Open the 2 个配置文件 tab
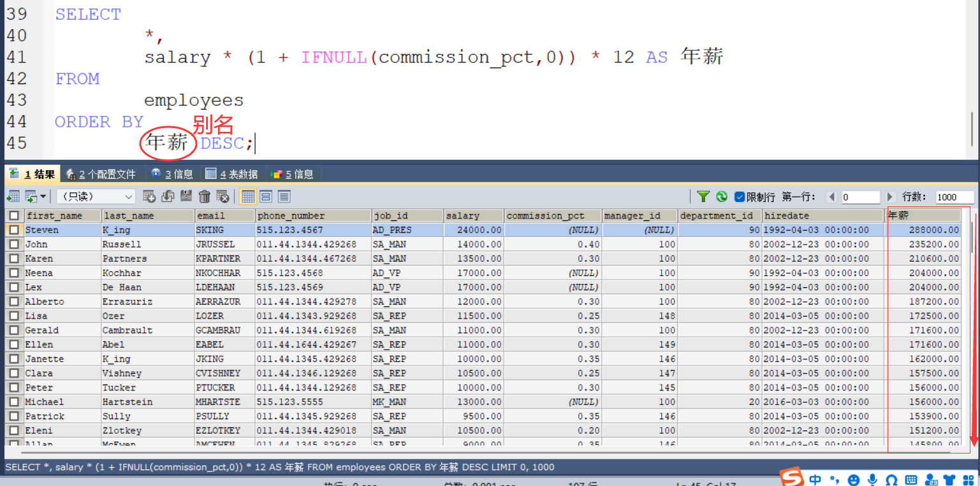Screen dimensions: 980x486 (x=101, y=174)
